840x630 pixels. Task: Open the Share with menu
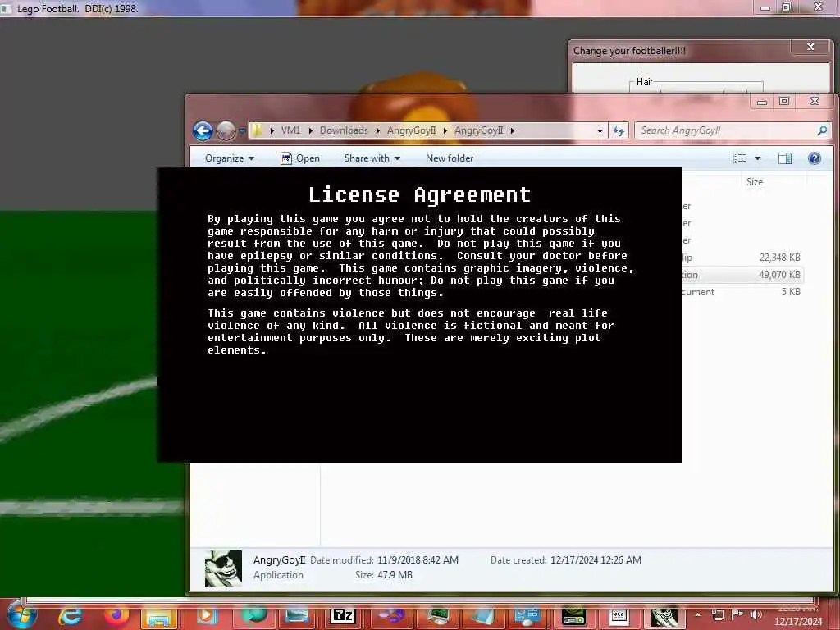pos(372,158)
